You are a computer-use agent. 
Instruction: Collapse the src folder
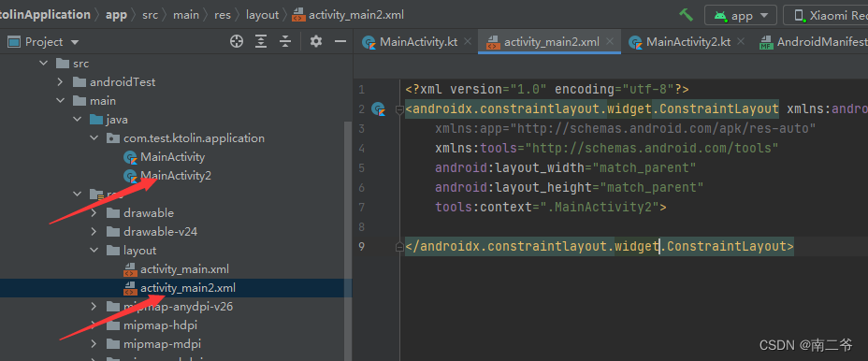coord(43,63)
